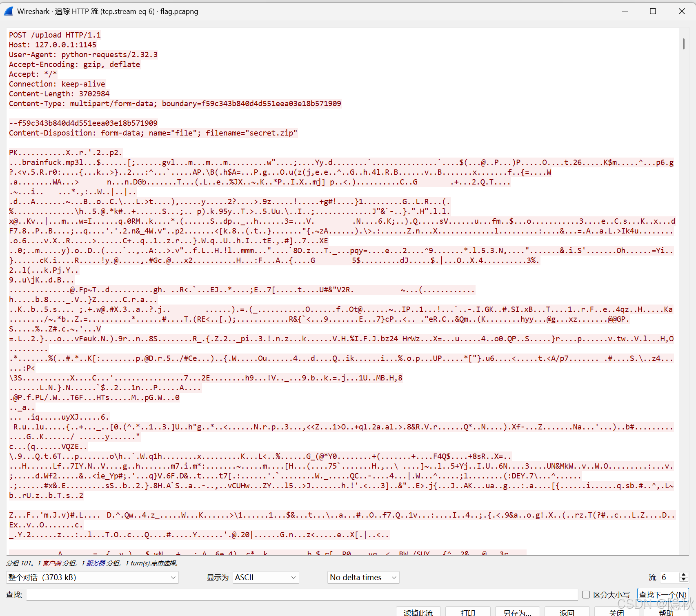This screenshot has height=616, width=696.
Task: Click the highlighted POST /upload request line
Action: tap(55, 35)
